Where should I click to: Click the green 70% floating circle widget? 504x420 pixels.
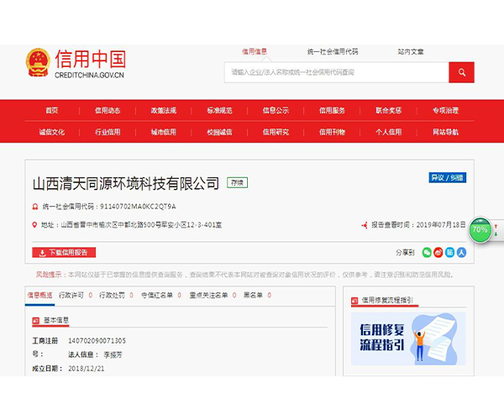point(480,229)
